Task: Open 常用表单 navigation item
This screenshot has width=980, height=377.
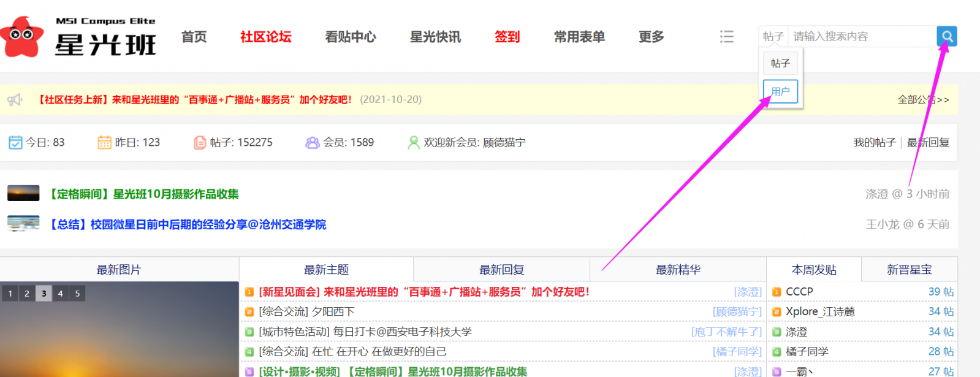Action: tap(579, 37)
